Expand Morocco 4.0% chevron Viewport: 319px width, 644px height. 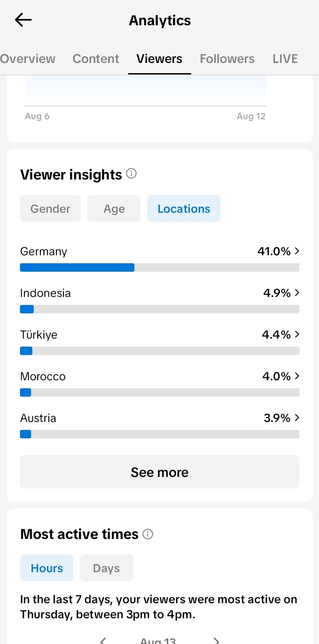point(297,376)
